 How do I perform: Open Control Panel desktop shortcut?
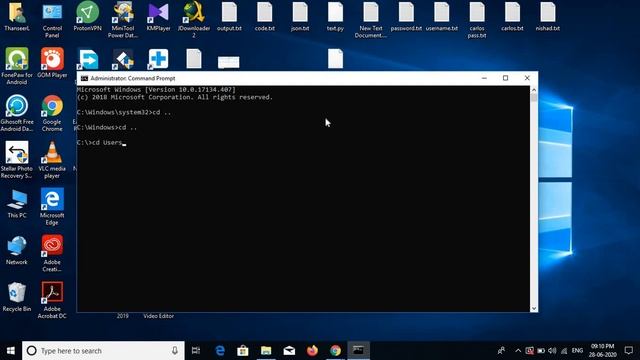click(x=52, y=20)
